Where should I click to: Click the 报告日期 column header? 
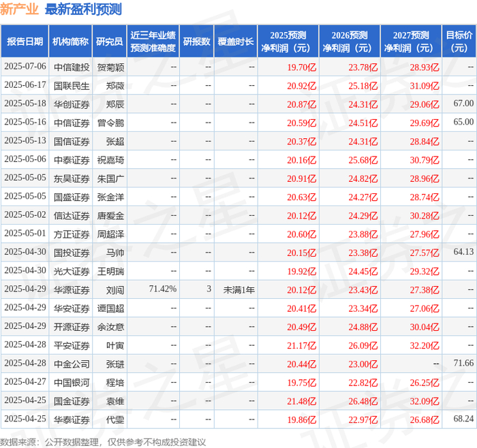point(25,42)
